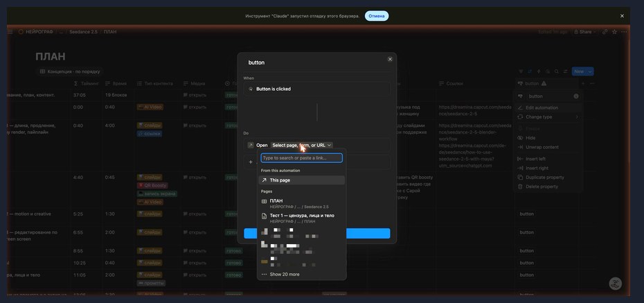Click the automations lightning icon
Viewport: 644px width, 303px height.
[539, 71]
